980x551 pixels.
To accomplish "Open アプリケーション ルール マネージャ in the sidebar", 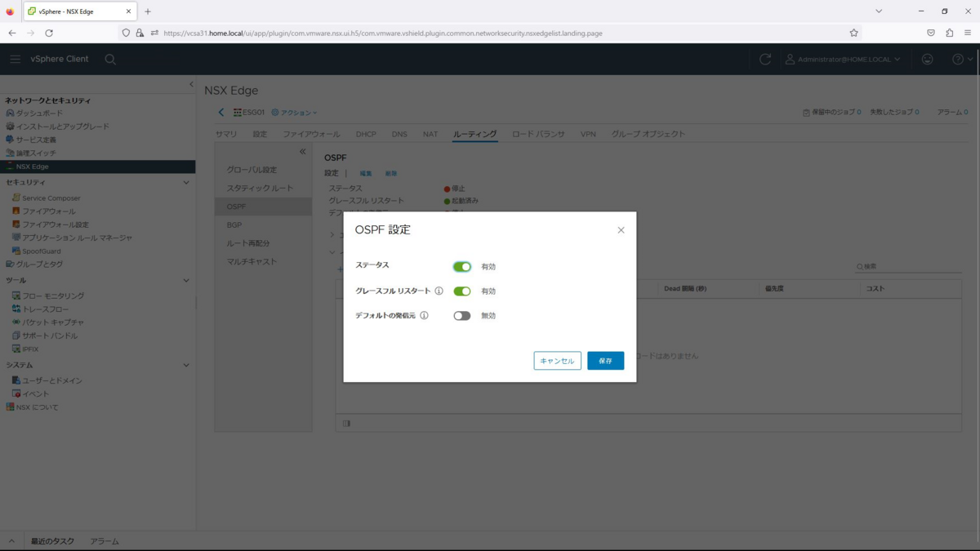I will click(x=77, y=238).
